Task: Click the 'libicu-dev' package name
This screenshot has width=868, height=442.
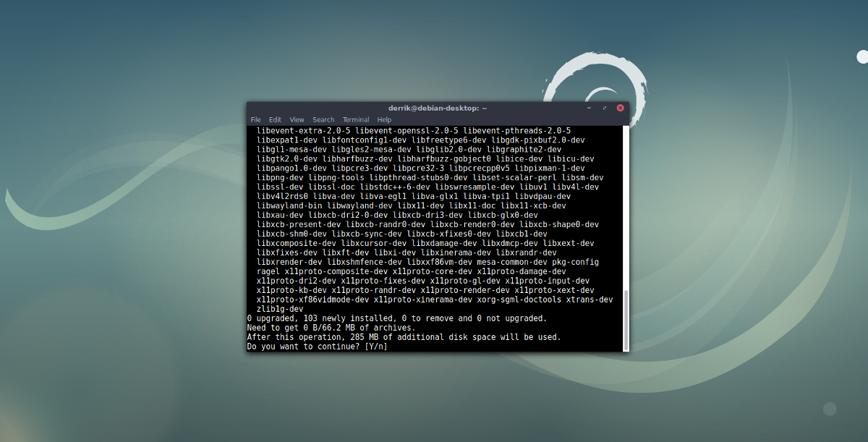Action: point(571,158)
